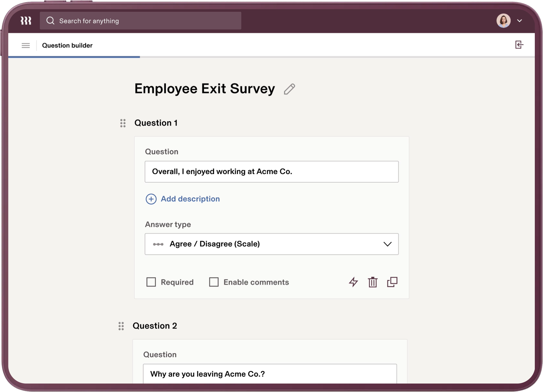This screenshot has width=543, height=392.
Task: Open the hamburger navigation menu
Action: pos(26,45)
